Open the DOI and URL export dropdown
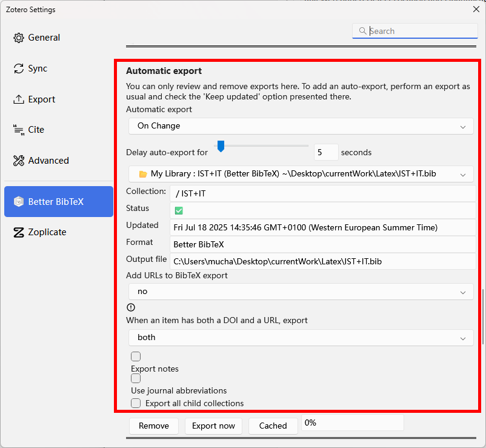Image resolution: width=486 pixels, height=448 pixels. click(x=301, y=337)
